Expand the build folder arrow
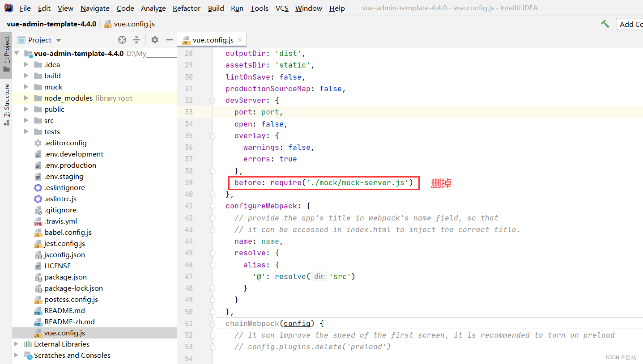643x364 pixels. click(x=26, y=76)
